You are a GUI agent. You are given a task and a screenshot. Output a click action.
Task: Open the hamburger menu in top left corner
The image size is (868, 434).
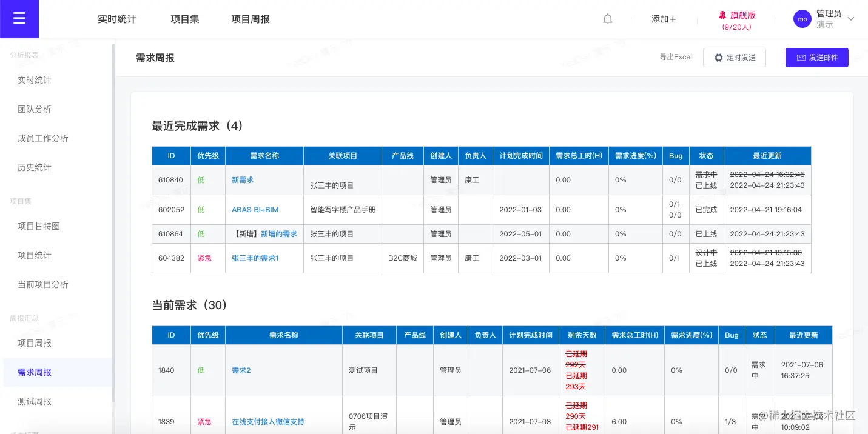point(19,19)
